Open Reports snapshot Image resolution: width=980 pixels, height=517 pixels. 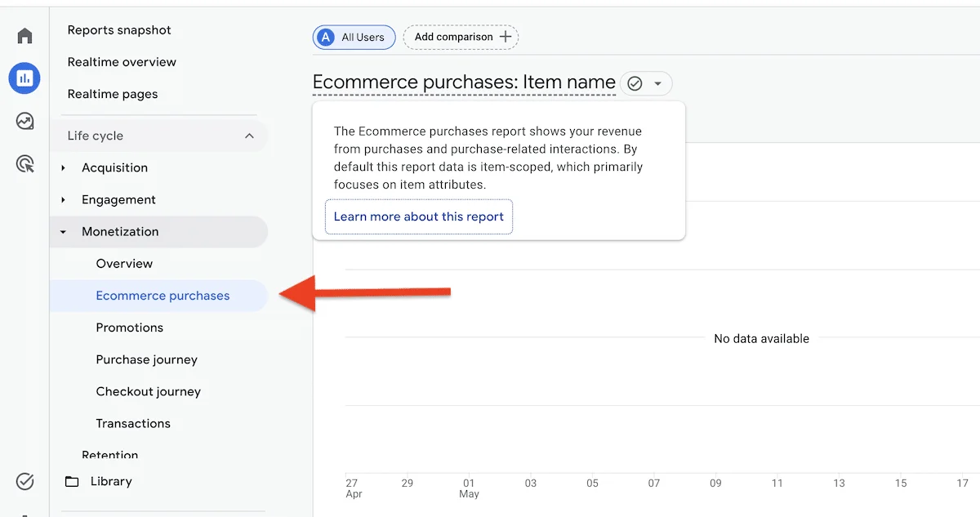(x=119, y=30)
